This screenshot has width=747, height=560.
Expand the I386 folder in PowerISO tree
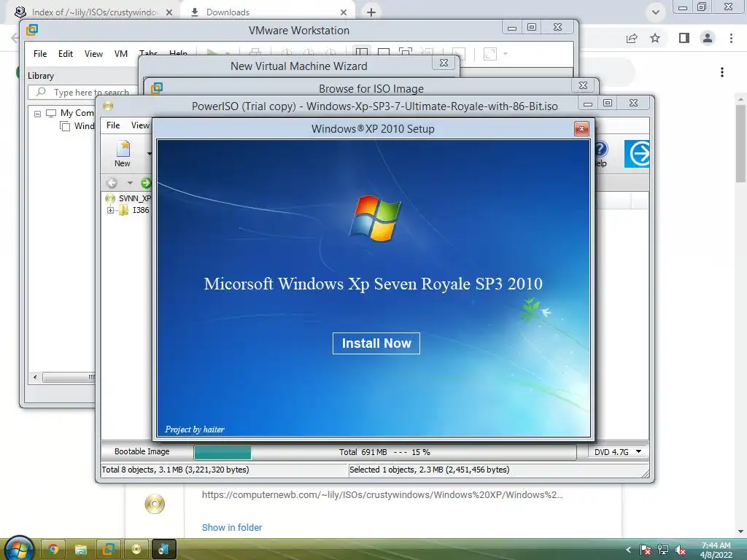pos(110,210)
